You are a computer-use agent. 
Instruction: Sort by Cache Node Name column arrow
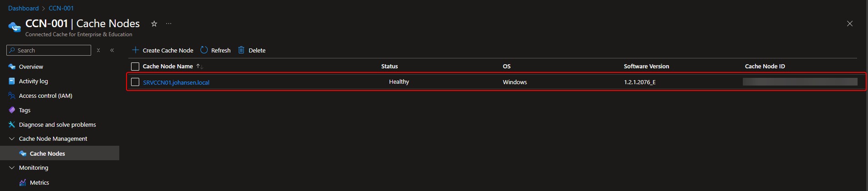[x=199, y=66]
